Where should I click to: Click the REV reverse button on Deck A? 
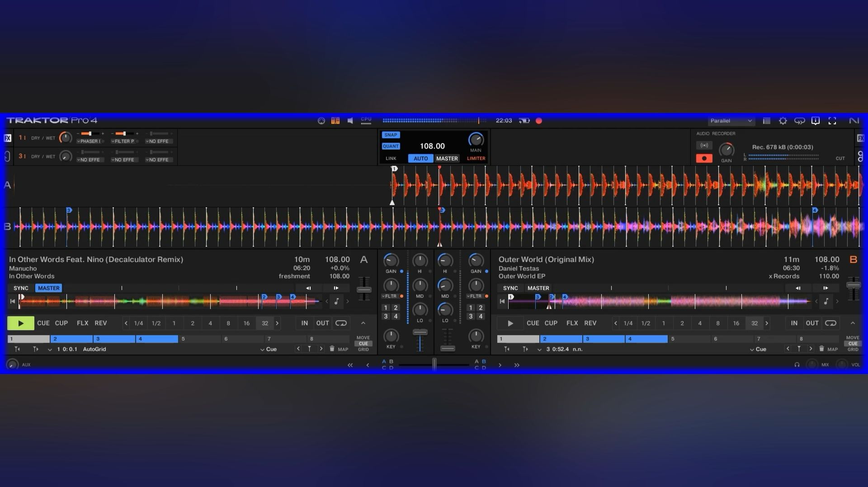point(100,323)
